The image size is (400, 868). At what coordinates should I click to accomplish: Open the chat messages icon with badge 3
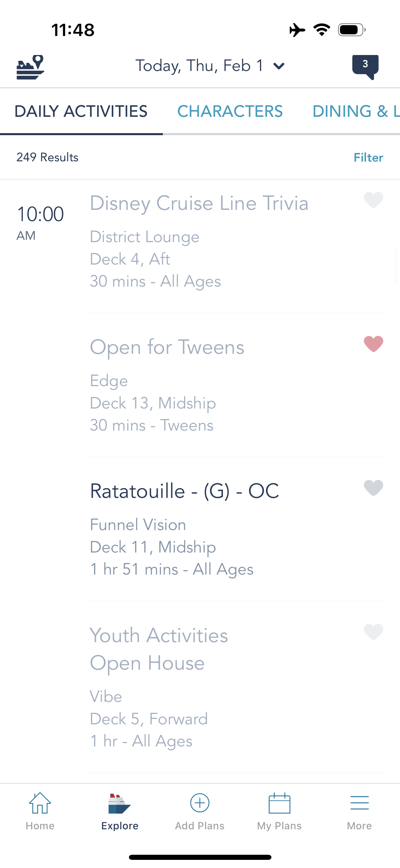pyautogui.click(x=365, y=66)
